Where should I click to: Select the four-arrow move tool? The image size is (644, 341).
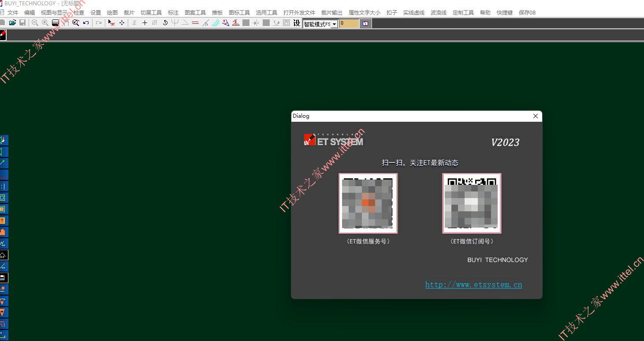(x=122, y=23)
